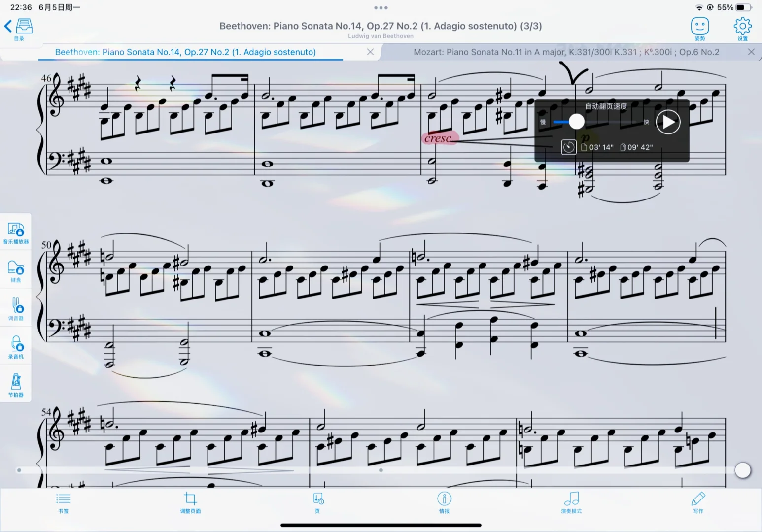Tap the Wi-Fi status icon
This screenshot has height=532, width=762.
point(699,7)
